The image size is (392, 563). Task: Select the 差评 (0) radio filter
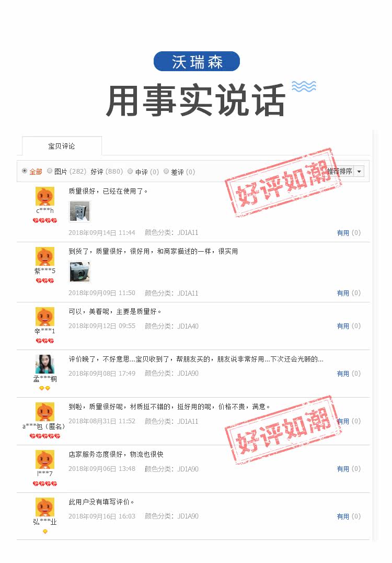click(x=166, y=171)
